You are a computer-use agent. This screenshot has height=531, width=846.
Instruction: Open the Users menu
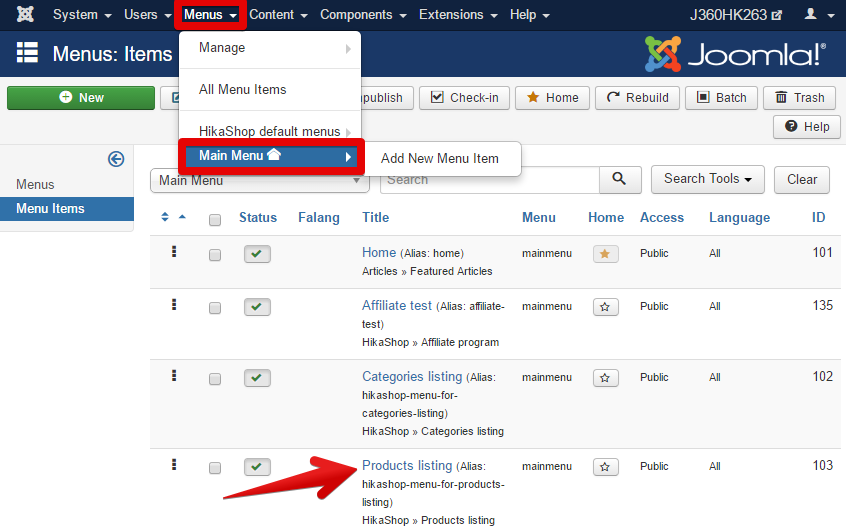click(x=147, y=15)
